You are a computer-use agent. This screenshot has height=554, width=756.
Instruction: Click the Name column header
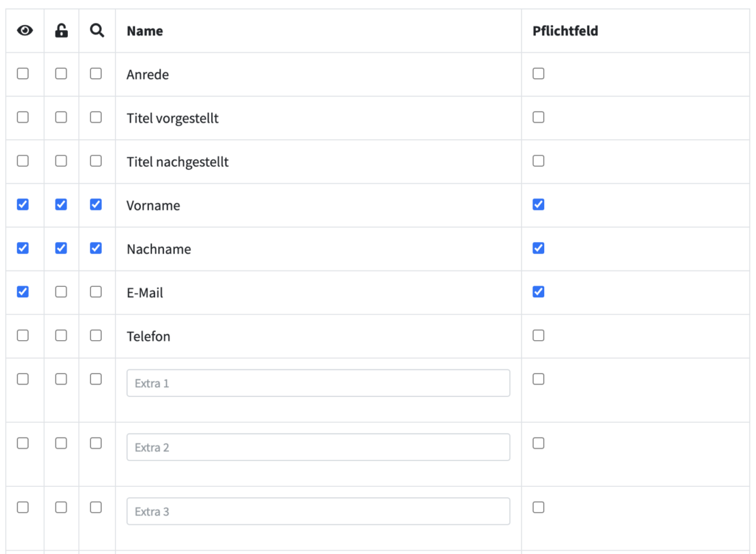(x=145, y=31)
